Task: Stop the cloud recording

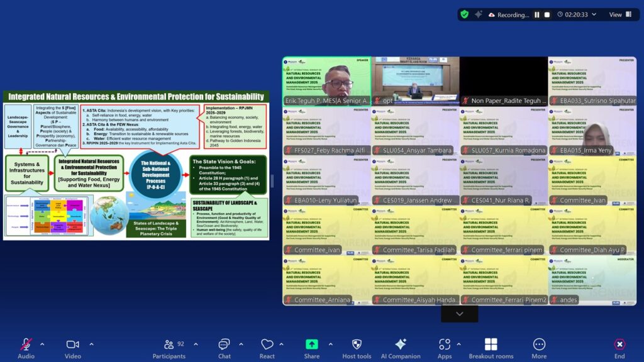Action: coord(547,14)
